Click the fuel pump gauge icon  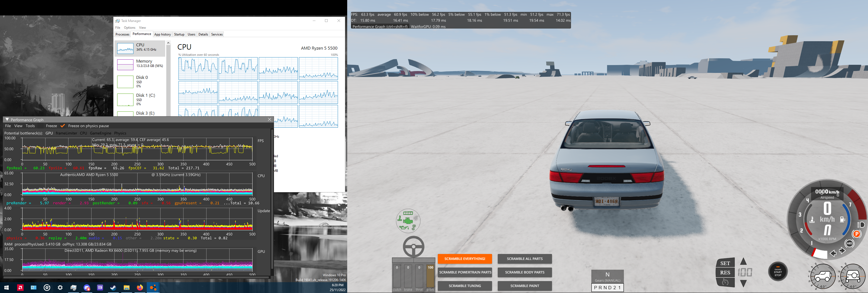(843, 220)
